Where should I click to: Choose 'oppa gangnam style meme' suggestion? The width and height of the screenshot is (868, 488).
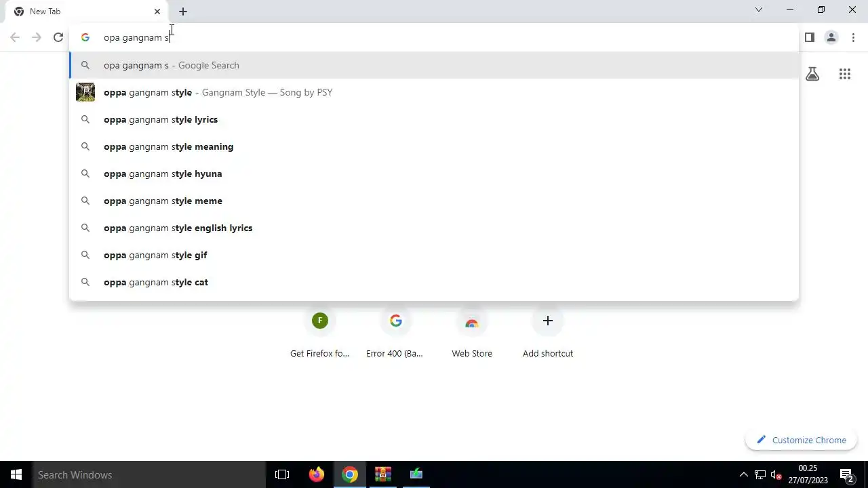coord(434,201)
